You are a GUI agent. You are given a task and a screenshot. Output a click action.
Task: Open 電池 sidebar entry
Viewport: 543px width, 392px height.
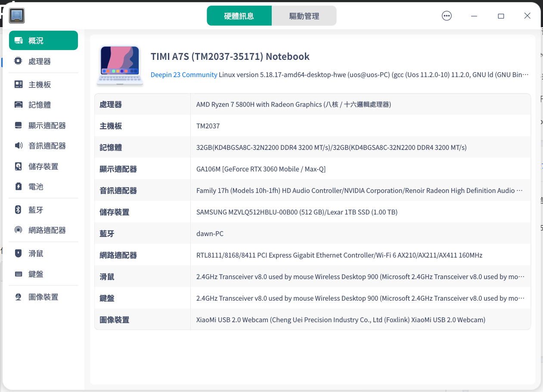pos(43,187)
